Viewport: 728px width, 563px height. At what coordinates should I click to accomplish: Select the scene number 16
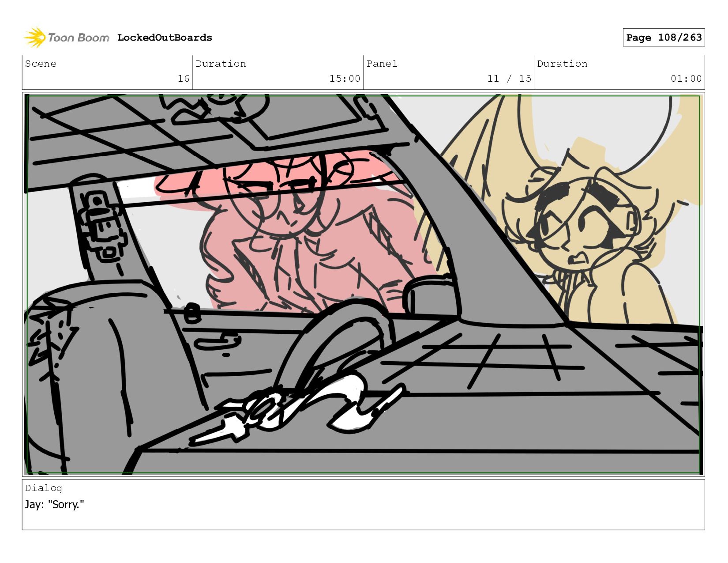[x=184, y=79]
